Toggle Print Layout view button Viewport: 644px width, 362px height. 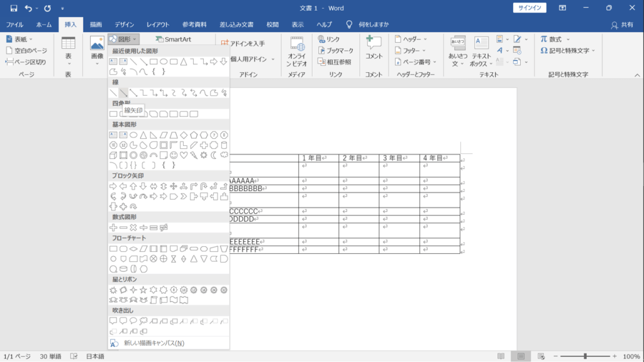pos(521,356)
